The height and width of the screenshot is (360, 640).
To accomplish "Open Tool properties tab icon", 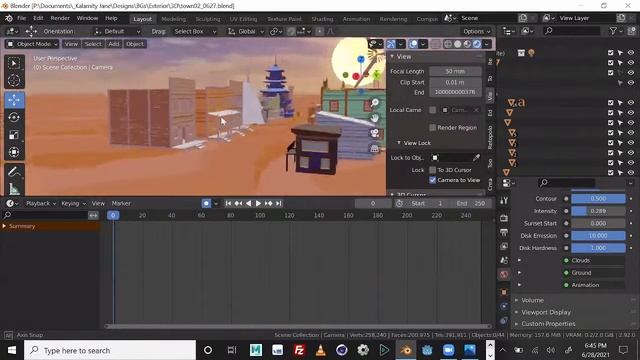I will pos(504,200).
